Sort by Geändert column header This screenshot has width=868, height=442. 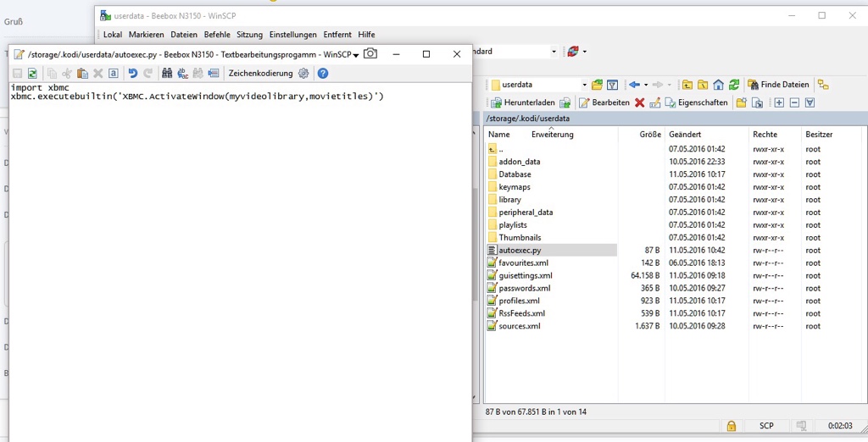coord(685,135)
